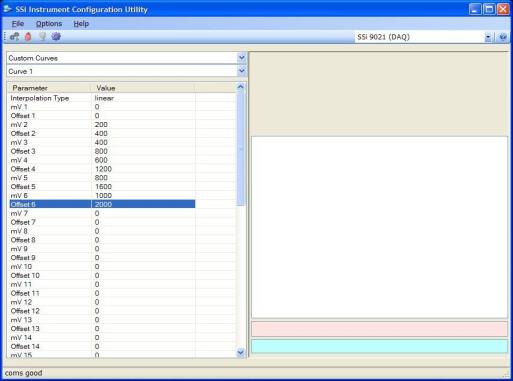
Task: Click the scroll down arrow of parameter list
Action: click(240, 352)
